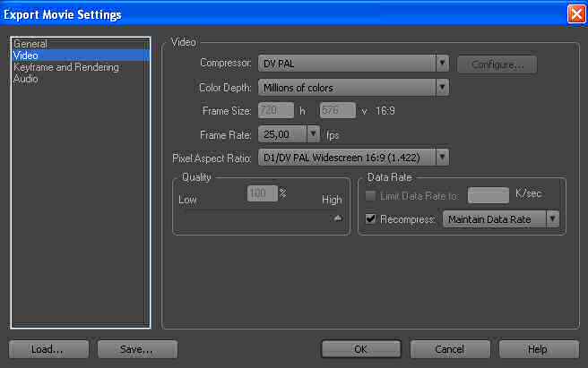Uncheck the Recompress checkbox
The height and width of the screenshot is (368, 588).
pyautogui.click(x=371, y=218)
